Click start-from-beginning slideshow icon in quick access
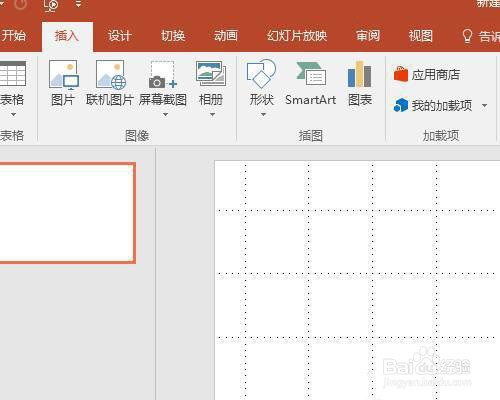500x400 pixels. [x=51, y=5]
